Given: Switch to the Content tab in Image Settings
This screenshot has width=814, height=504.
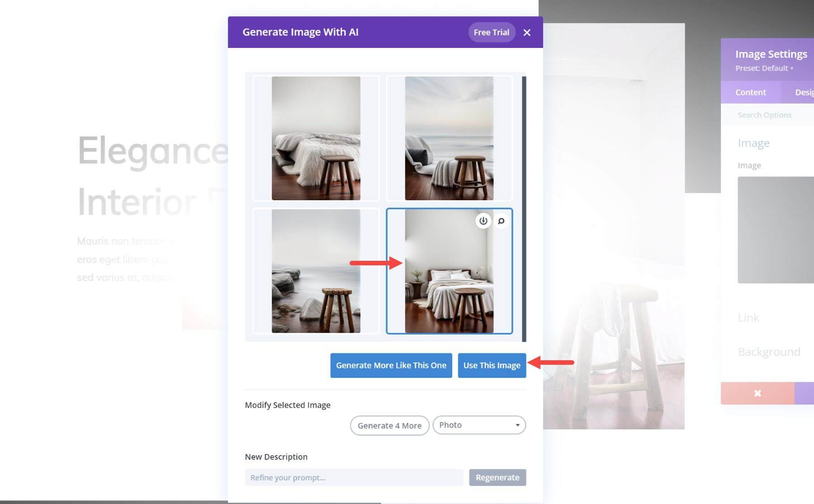Looking at the screenshot, I should pos(751,92).
